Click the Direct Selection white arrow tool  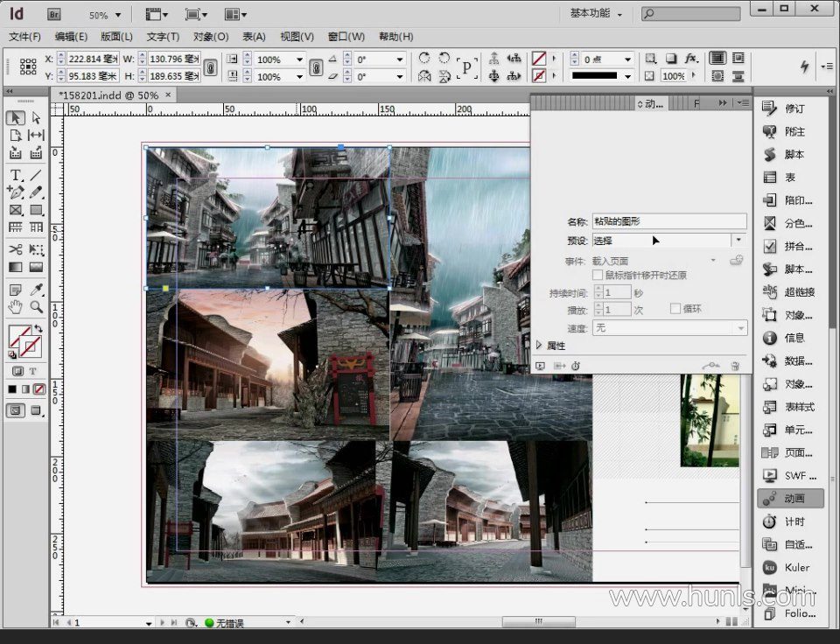tap(37, 118)
